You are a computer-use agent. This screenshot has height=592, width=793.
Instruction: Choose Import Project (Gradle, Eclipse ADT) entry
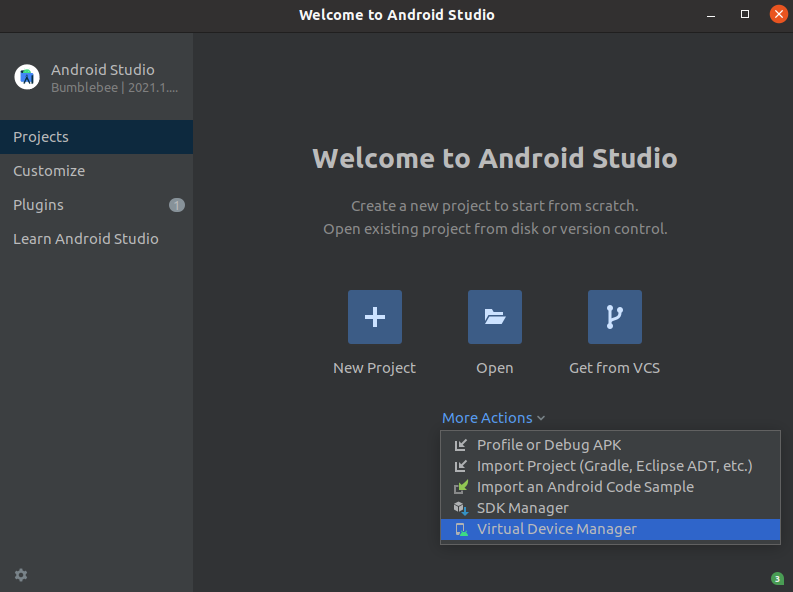610,466
